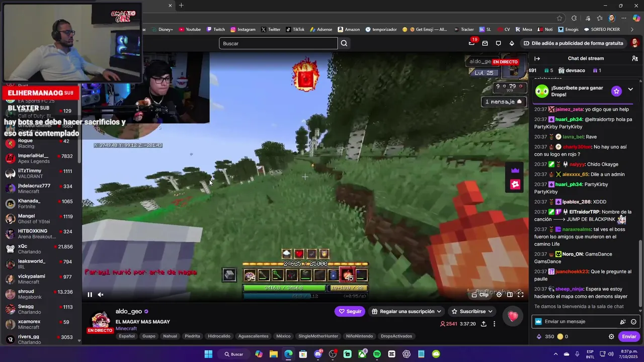The image size is (644, 362).
Task: Select the Hidrocalido tag
Action: point(219,336)
